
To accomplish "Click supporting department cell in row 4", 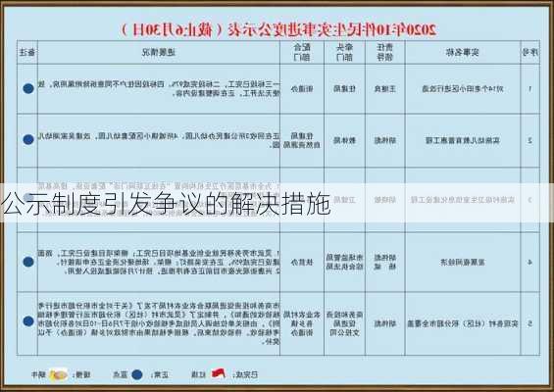I will 302,262.
